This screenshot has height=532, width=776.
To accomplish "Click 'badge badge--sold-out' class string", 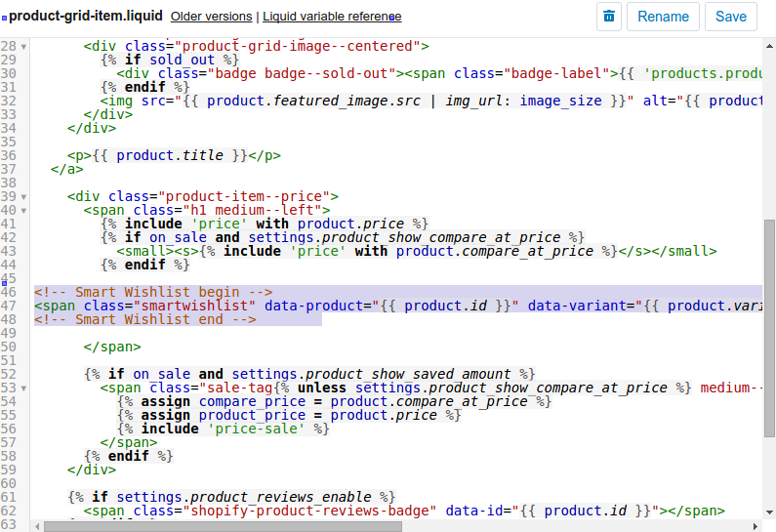I will coord(302,74).
